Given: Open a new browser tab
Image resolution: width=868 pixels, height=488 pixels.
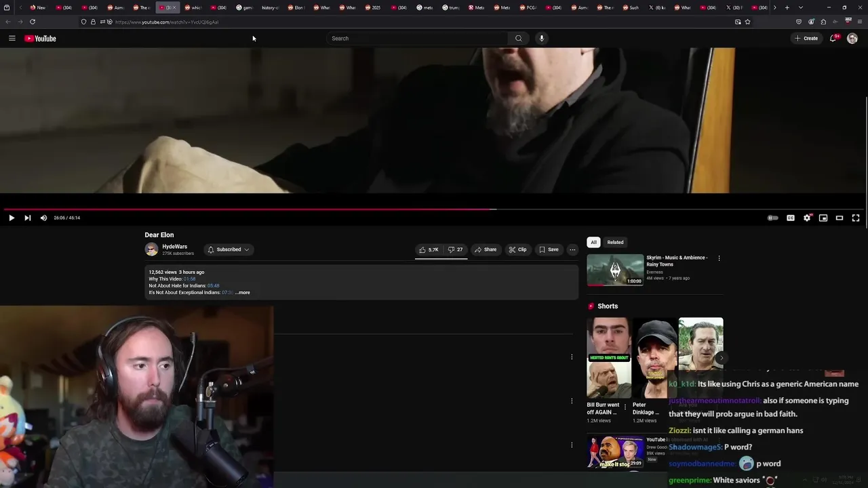Looking at the screenshot, I should (x=787, y=7).
